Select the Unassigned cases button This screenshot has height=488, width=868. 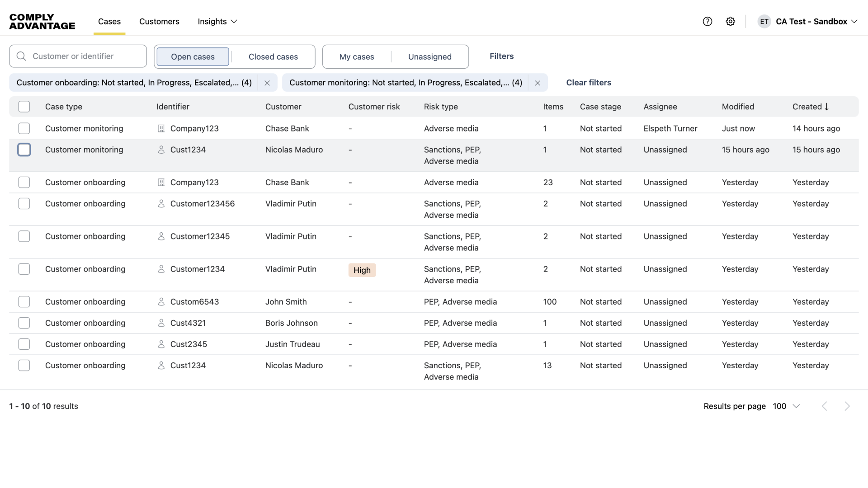click(x=429, y=56)
